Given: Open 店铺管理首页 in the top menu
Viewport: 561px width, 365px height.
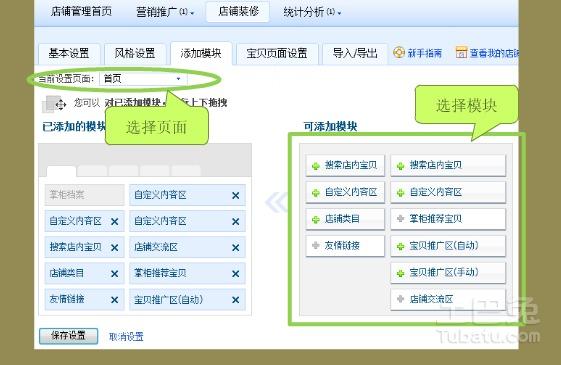Looking at the screenshot, I should [x=81, y=11].
